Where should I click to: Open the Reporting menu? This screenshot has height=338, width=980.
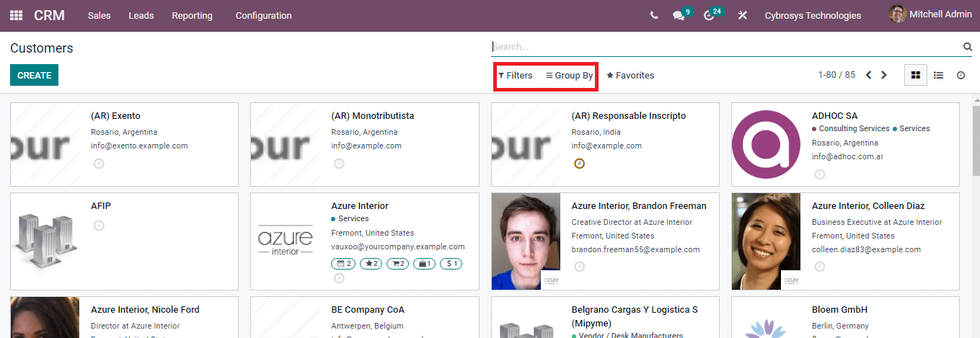pos(192,15)
